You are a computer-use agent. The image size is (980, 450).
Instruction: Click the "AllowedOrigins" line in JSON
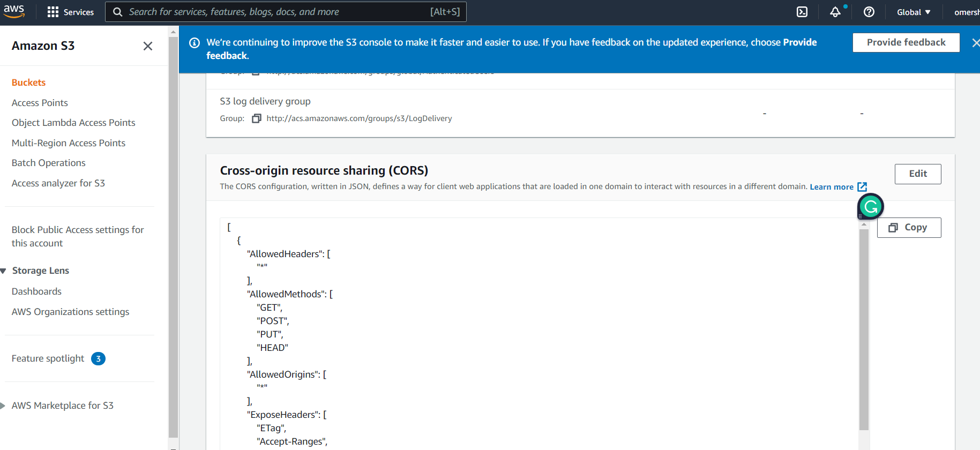pyautogui.click(x=287, y=374)
